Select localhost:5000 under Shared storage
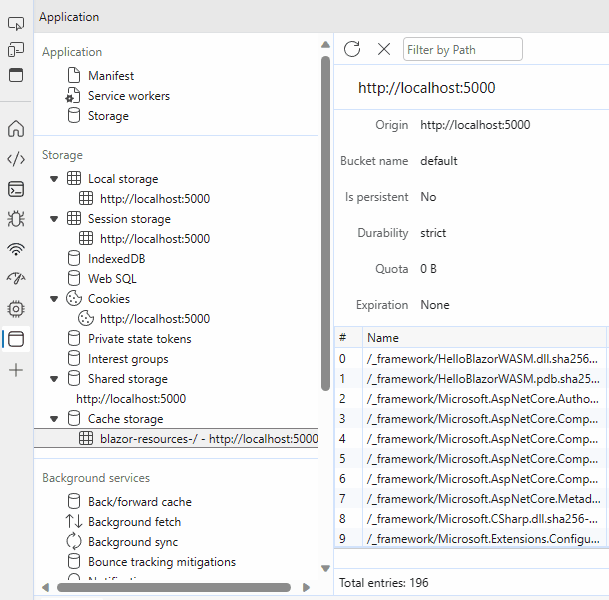 click(x=131, y=399)
